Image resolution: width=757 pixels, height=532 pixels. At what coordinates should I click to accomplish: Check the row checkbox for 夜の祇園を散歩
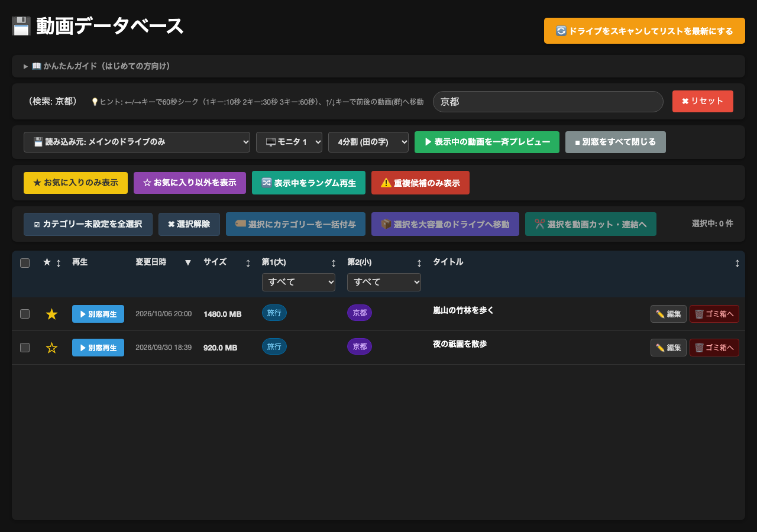click(25, 348)
